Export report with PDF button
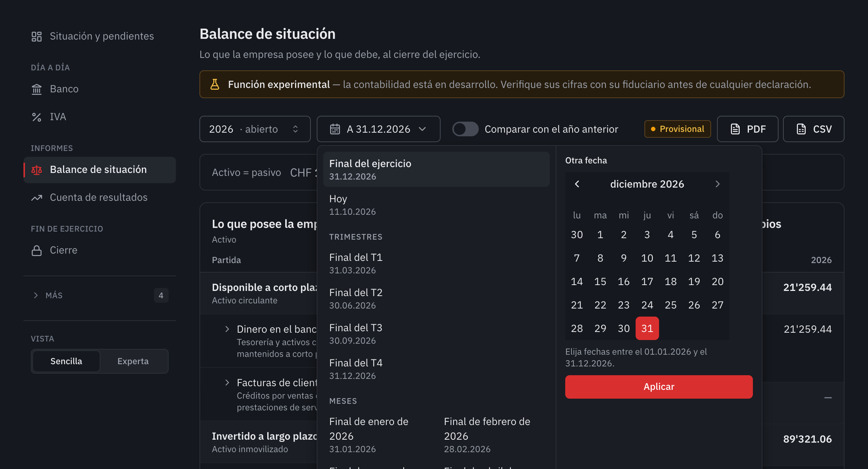This screenshot has height=469, width=868. click(x=747, y=129)
